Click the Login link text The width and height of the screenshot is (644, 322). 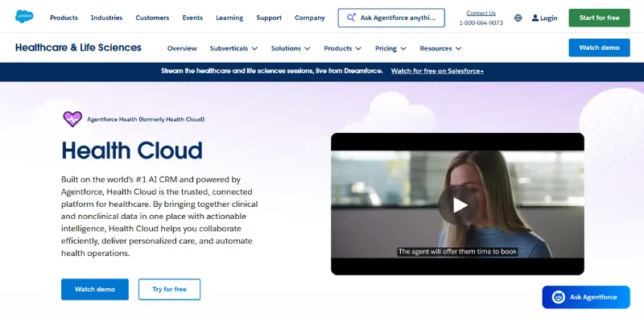point(549,18)
